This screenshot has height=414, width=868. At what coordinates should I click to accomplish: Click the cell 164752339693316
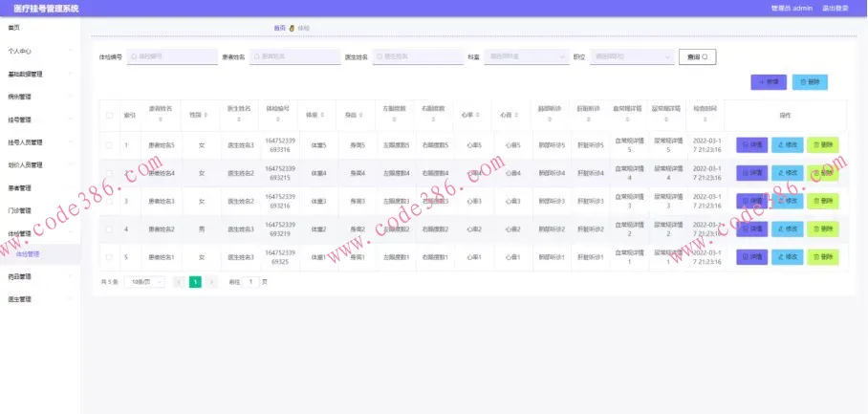click(279, 145)
